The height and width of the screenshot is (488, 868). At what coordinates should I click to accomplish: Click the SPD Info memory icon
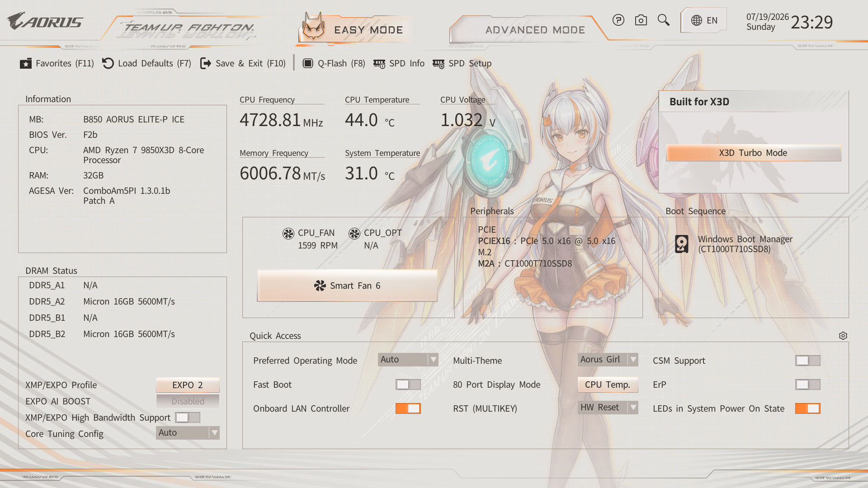(x=379, y=64)
